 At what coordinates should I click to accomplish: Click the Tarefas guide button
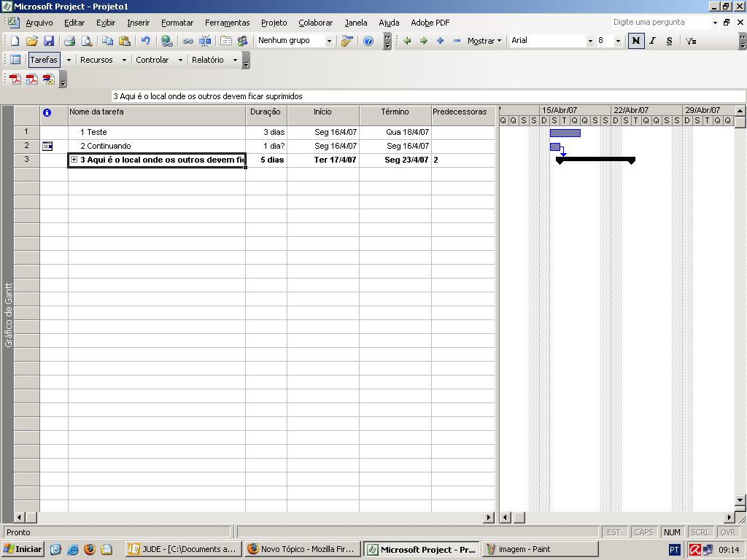[x=44, y=60]
